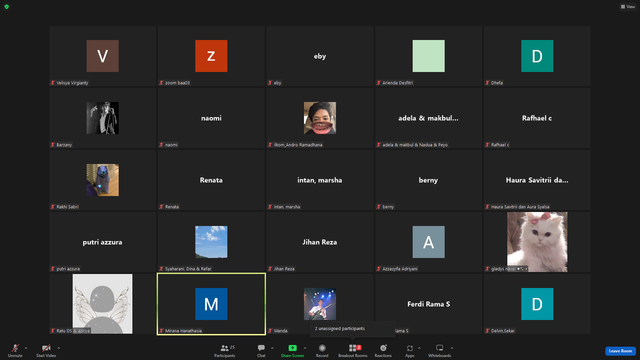Click muted mic icon beside Dhefa label
Viewport: 640px width, 360px height.
pos(487,83)
